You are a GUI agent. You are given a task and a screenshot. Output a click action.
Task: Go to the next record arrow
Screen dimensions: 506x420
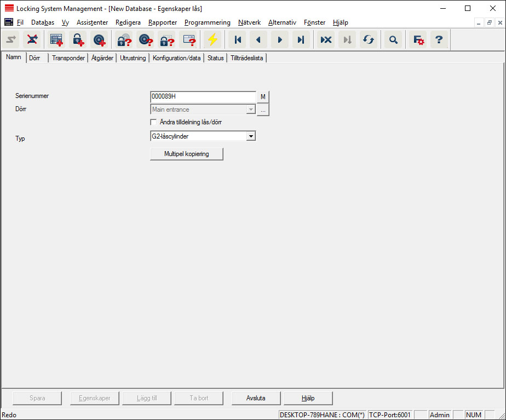point(280,40)
